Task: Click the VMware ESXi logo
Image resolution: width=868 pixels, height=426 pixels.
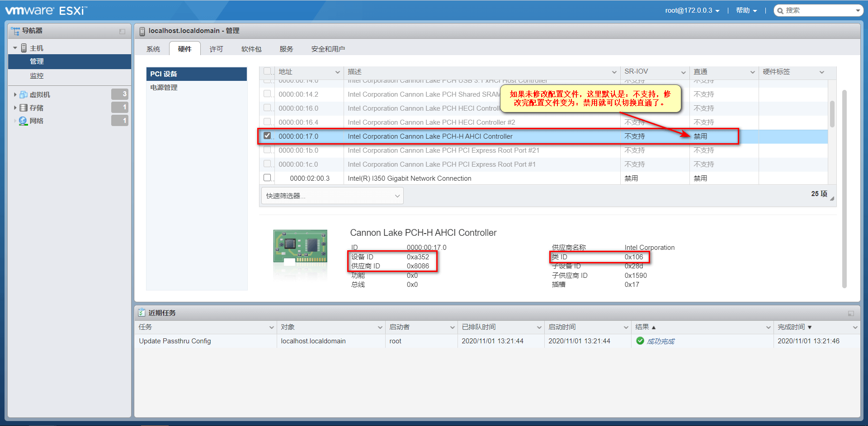Action: point(46,10)
